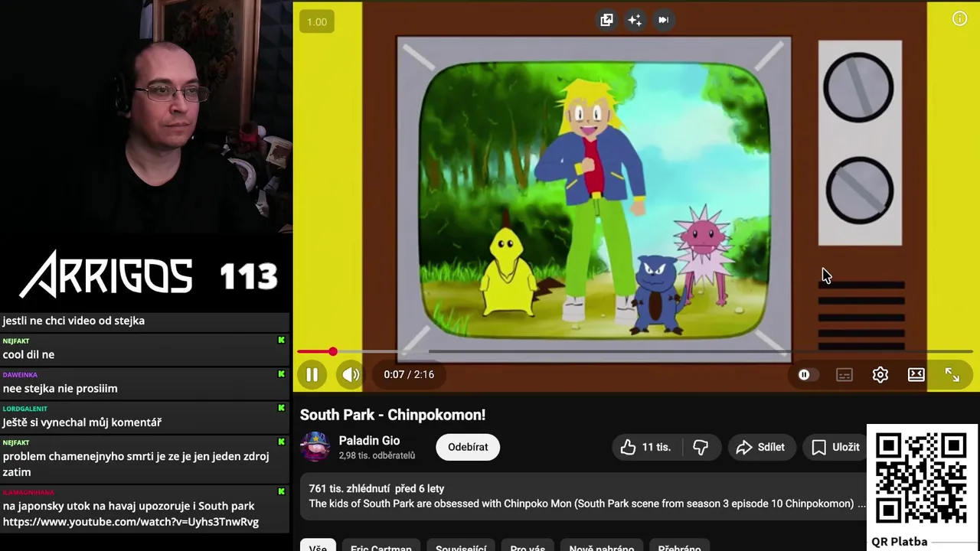This screenshot has width=980, height=551.
Task: Click the 113 counter on stream overlay
Action: click(x=248, y=276)
